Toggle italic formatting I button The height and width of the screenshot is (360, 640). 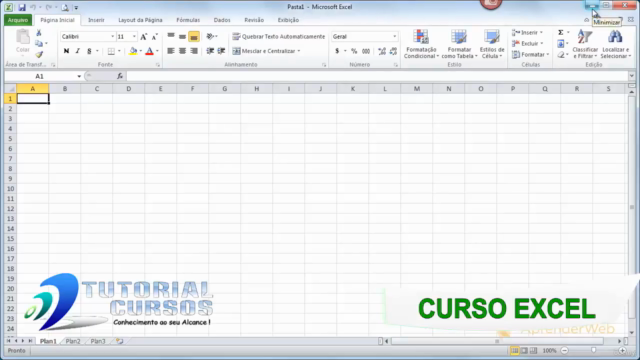tap(78, 51)
